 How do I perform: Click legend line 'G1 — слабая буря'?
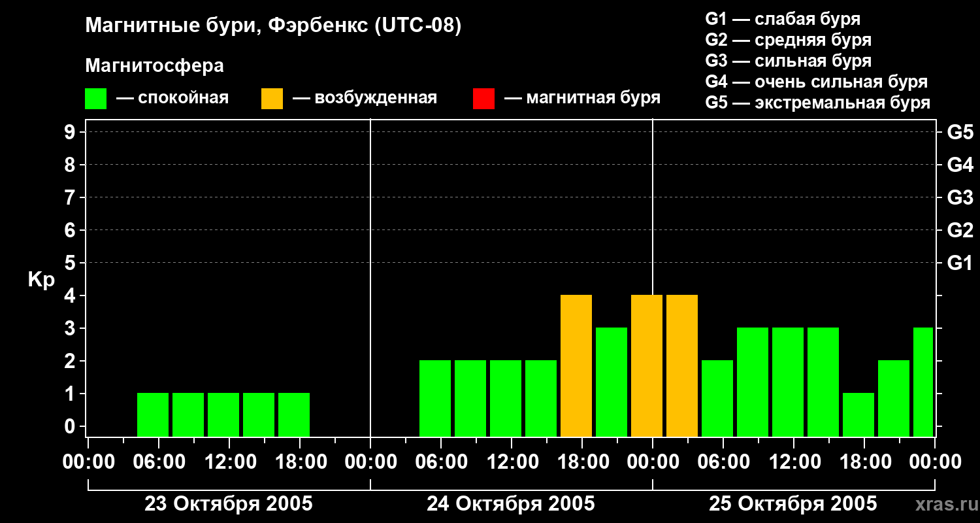(783, 19)
